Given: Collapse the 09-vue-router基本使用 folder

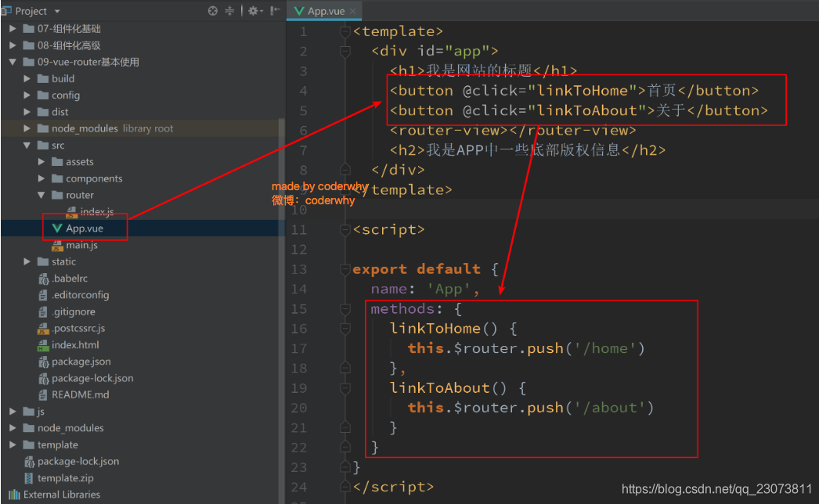Looking at the screenshot, I should tap(13, 62).
